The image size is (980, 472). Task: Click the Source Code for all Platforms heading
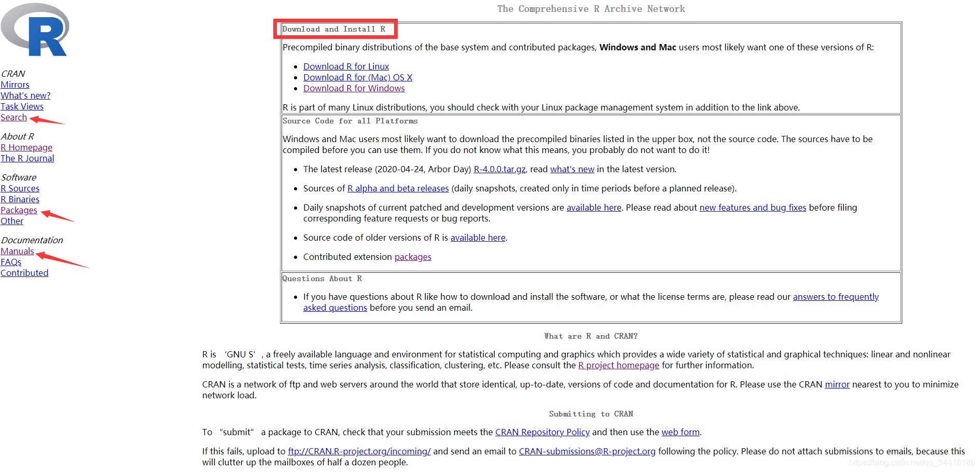(x=350, y=121)
